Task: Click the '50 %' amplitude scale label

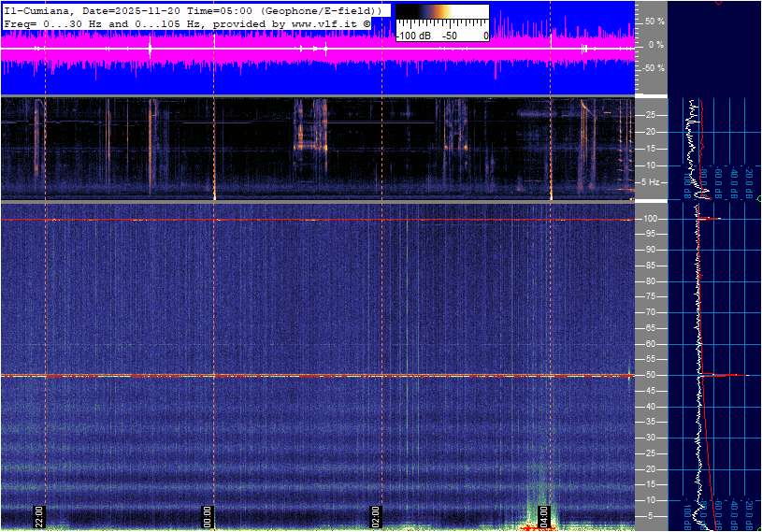Action: 654,21
